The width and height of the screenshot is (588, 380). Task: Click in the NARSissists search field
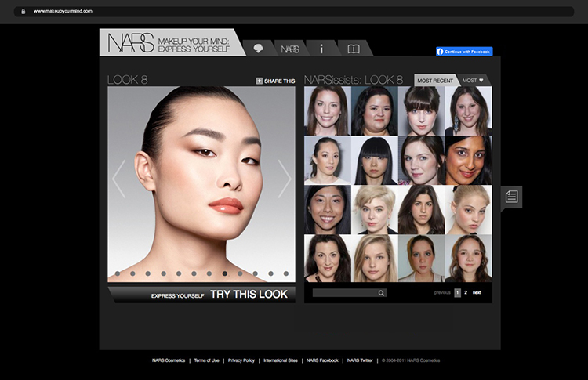click(344, 293)
